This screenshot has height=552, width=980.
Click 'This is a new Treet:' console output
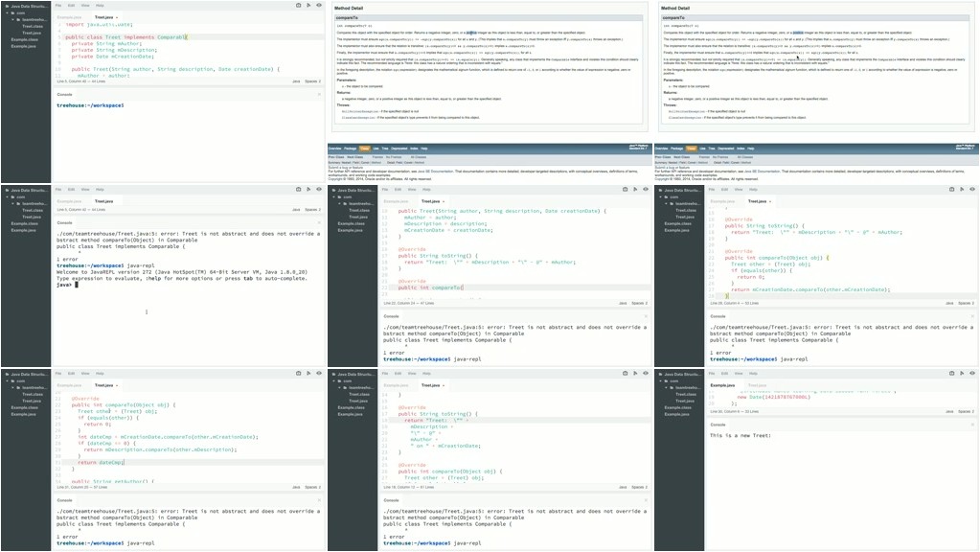tap(740, 435)
